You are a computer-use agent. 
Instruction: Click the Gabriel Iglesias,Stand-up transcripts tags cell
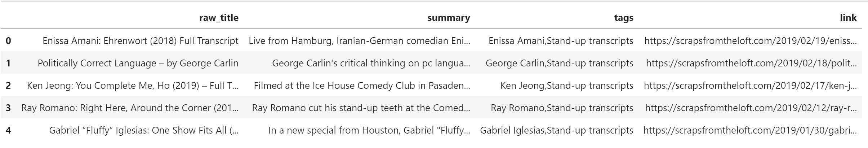(x=556, y=130)
